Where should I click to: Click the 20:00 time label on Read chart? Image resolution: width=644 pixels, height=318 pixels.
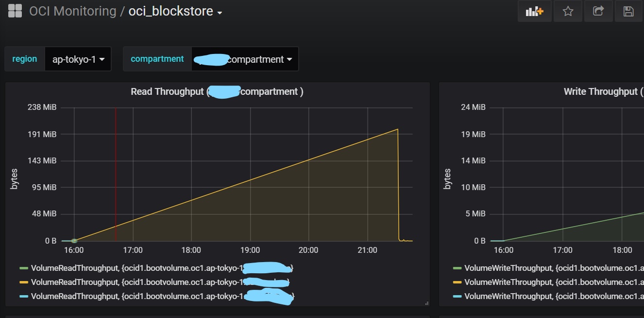pos(308,250)
